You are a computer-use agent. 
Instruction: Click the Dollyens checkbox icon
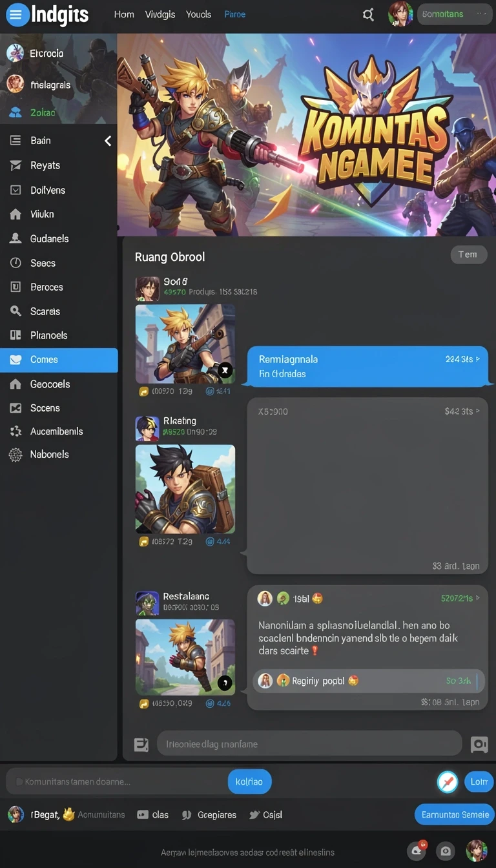[15, 190]
